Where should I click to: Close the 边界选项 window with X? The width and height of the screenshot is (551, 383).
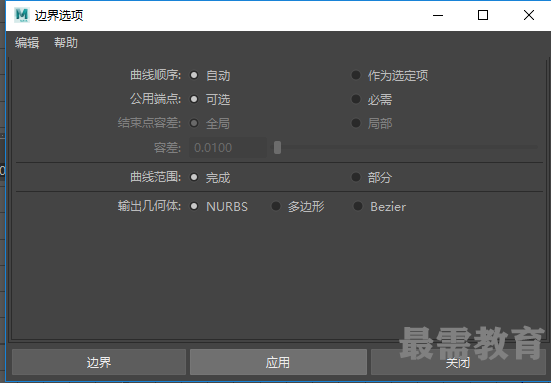[529, 15]
